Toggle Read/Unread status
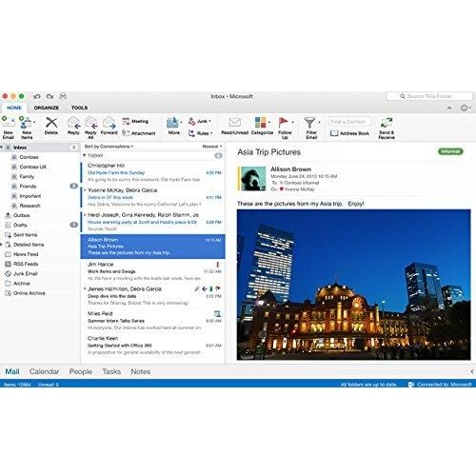Image resolution: width=476 pixels, height=476 pixels. click(x=234, y=126)
